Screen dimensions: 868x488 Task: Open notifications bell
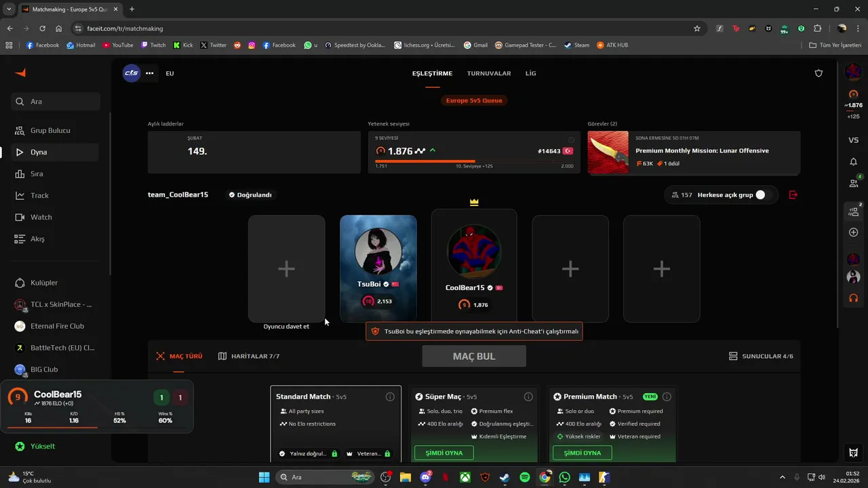click(x=853, y=162)
